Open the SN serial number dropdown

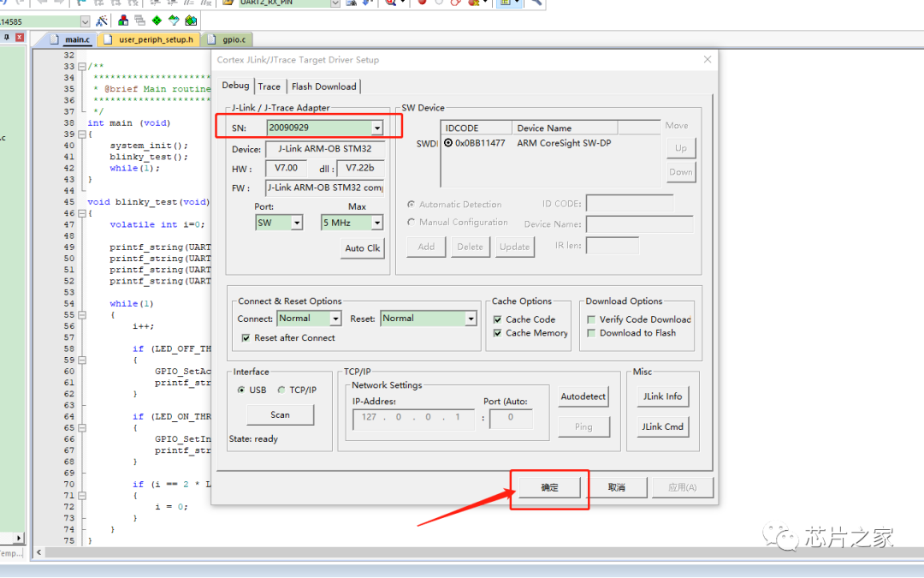tap(376, 128)
